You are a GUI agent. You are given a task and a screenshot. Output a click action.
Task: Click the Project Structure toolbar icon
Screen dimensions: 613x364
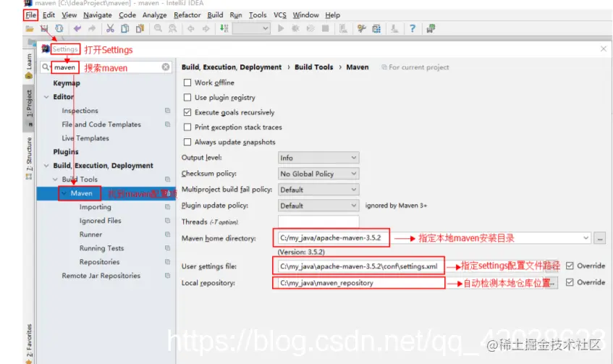pos(376,28)
